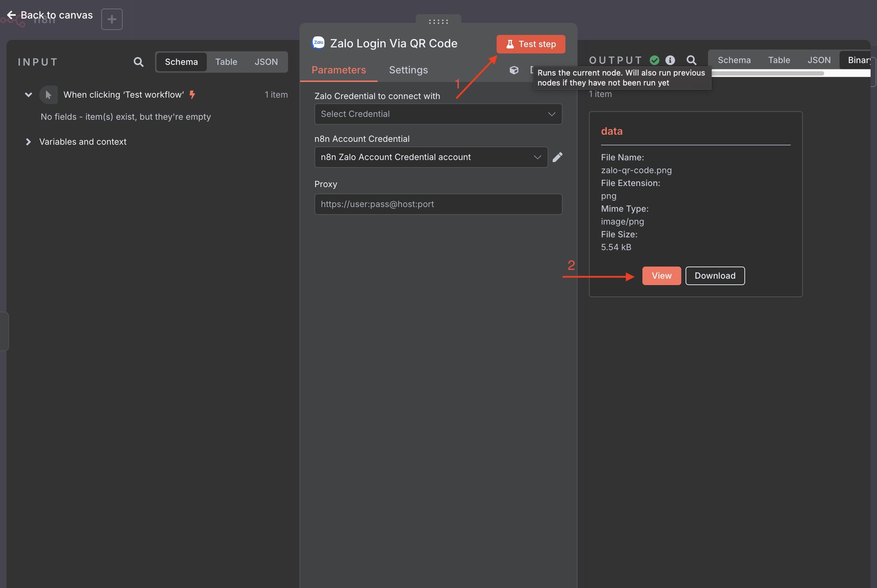Viewport: 877px width, 588px height.
Task: Click the Zalo logo icon in node header
Action: tap(318, 43)
